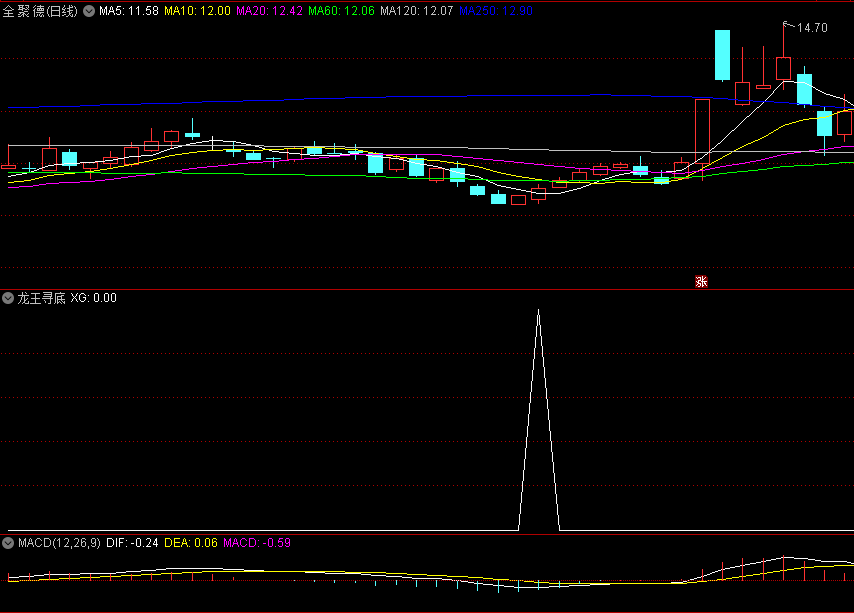Click the MA60: 12.06 green label
Viewport: 854px width, 613px height.
pyautogui.click(x=341, y=11)
